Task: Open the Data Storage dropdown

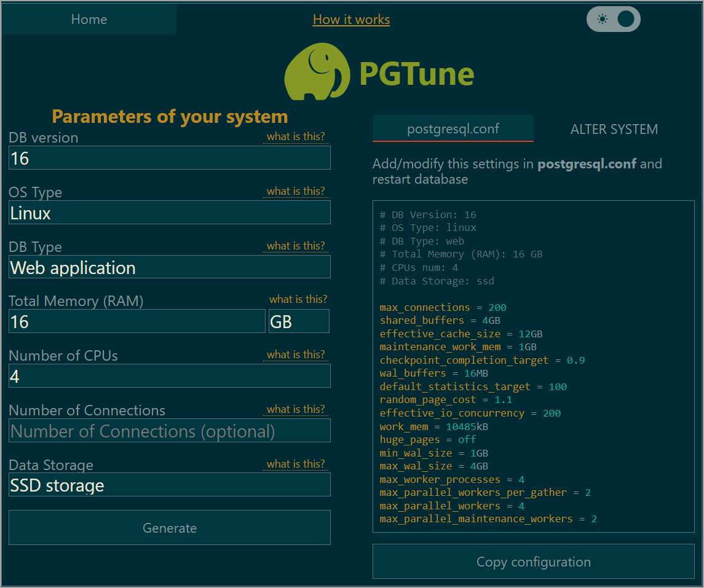Action: click(170, 485)
